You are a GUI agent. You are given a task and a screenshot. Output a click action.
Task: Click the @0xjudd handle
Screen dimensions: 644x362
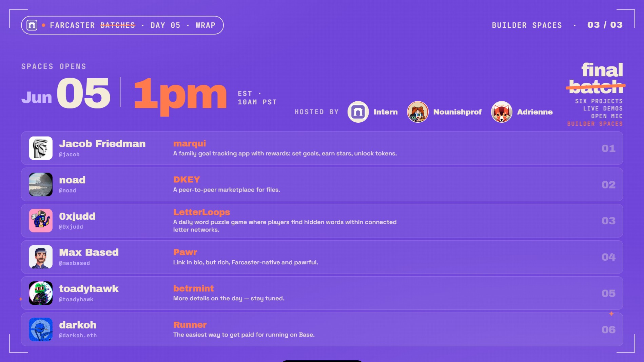point(71,227)
